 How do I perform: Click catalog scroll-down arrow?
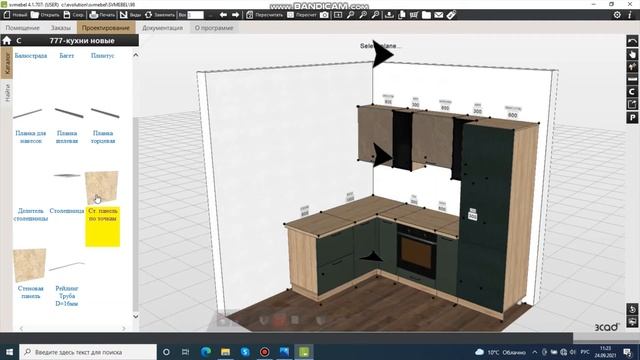[x=136, y=316]
